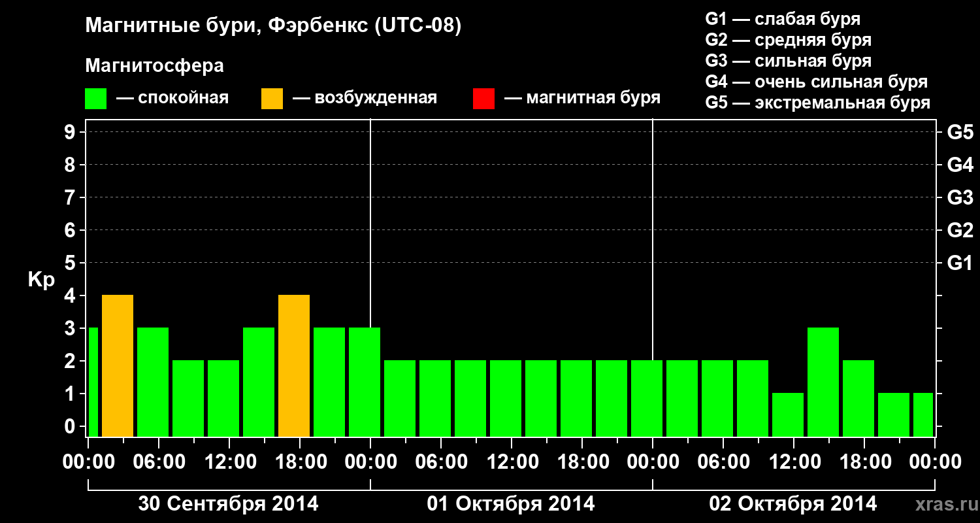Click the green 'спокойная' legend swatch

(x=95, y=99)
